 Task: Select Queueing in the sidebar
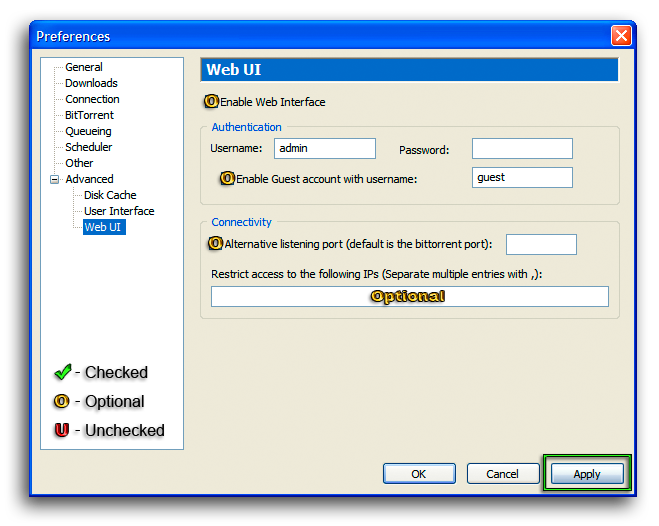(x=88, y=131)
